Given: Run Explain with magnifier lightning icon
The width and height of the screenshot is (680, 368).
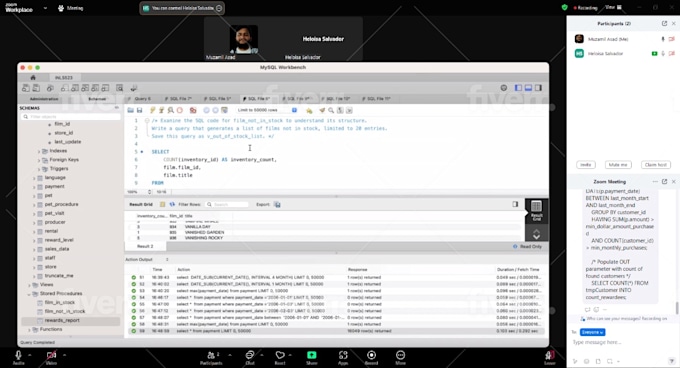Looking at the screenshot, I should (x=171, y=111).
